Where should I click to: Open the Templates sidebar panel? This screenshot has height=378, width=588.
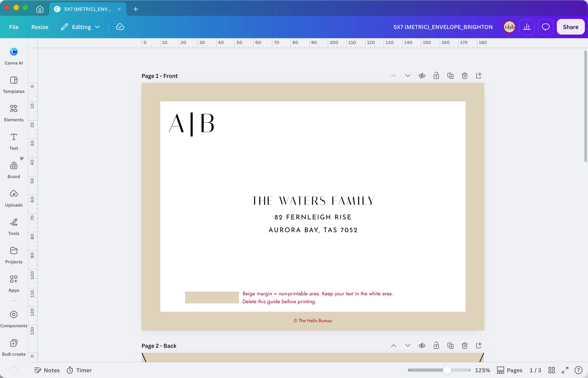(14, 85)
